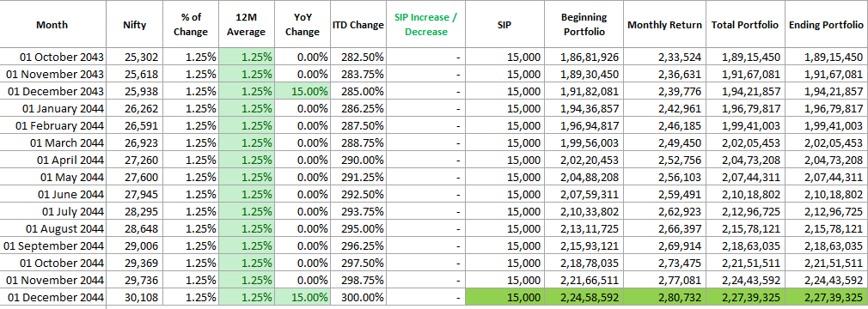Select Nifty value 28,295
The image size is (868, 309).
click(x=135, y=211)
